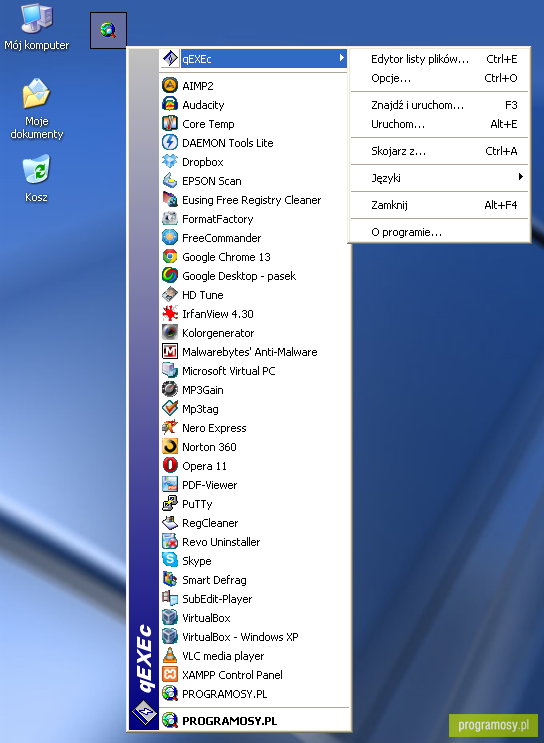
Task: Click the Skype icon
Action: (x=170, y=561)
